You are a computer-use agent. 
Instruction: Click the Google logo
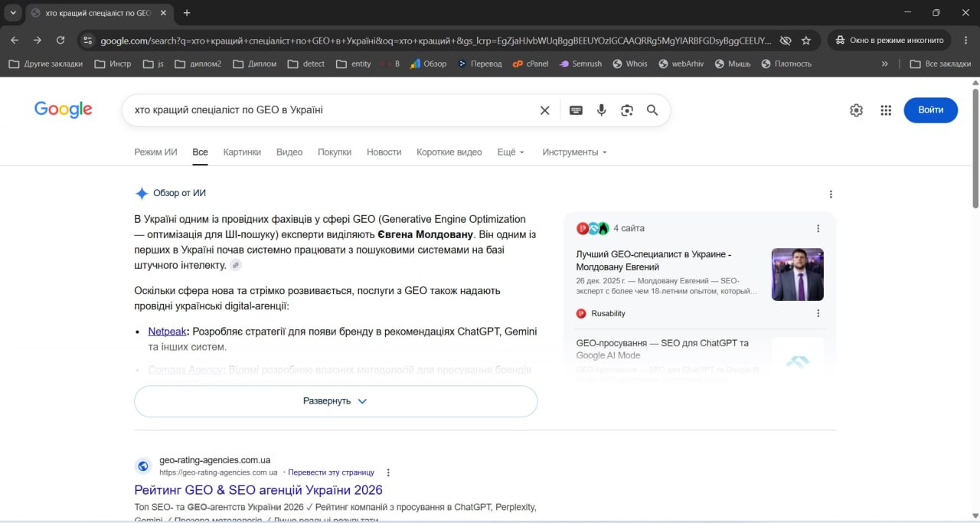(x=64, y=110)
